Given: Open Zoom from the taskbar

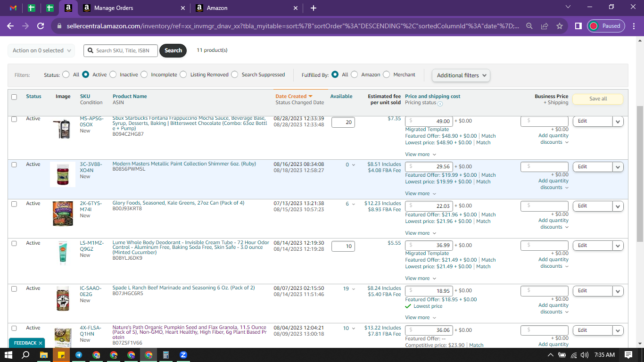Looking at the screenshot, I should click(x=183, y=355).
